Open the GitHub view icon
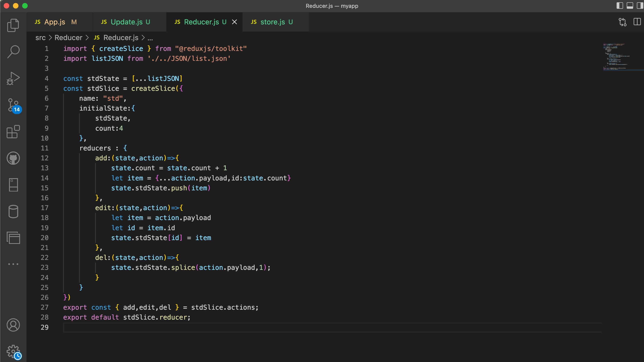The width and height of the screenshot is (644, 362). tap(13, 158)
